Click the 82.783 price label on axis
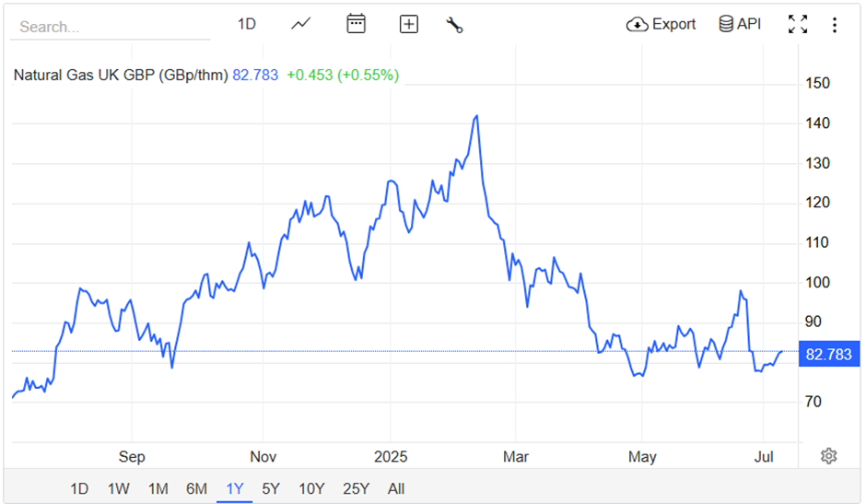 click(x=828, y=354)
